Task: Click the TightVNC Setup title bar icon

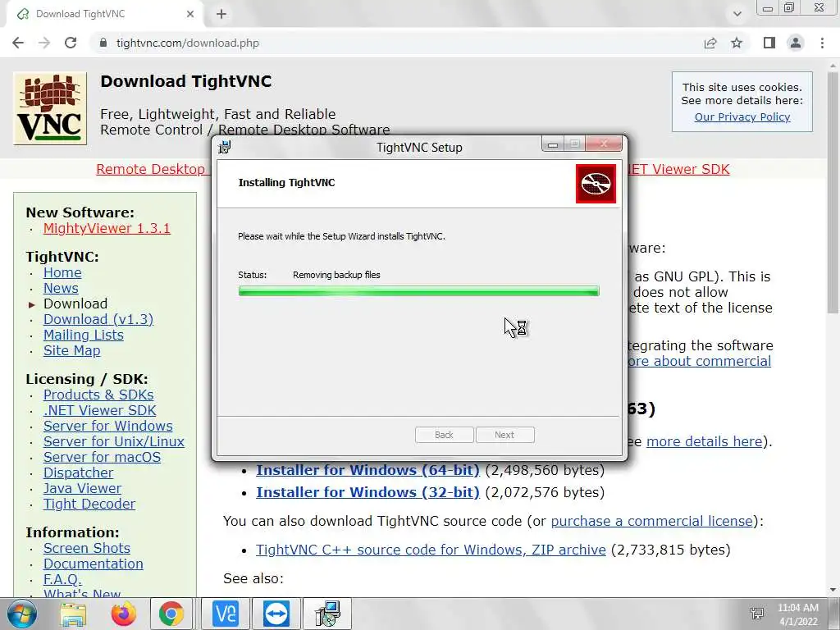Action: click(225, 147)
